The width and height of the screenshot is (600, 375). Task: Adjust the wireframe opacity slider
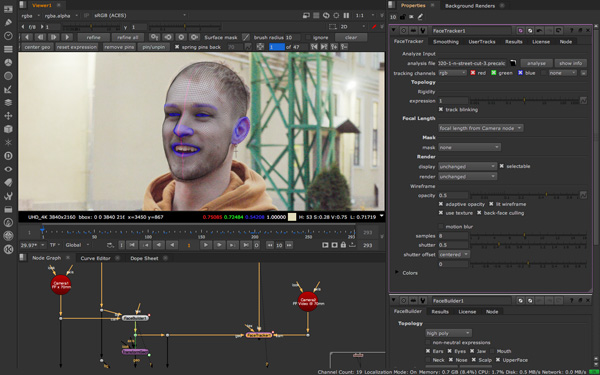[x=528, y=196]
